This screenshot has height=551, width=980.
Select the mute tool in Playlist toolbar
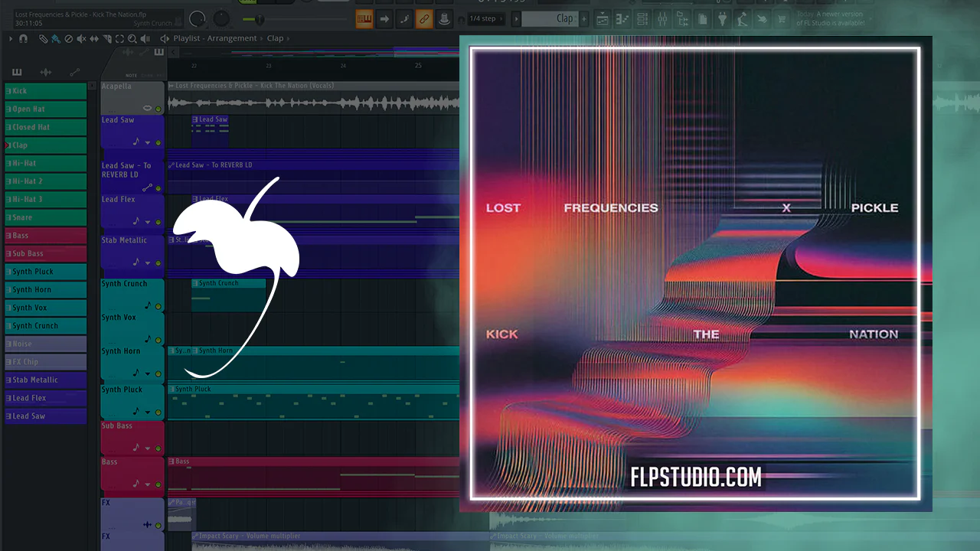[81, 38]
